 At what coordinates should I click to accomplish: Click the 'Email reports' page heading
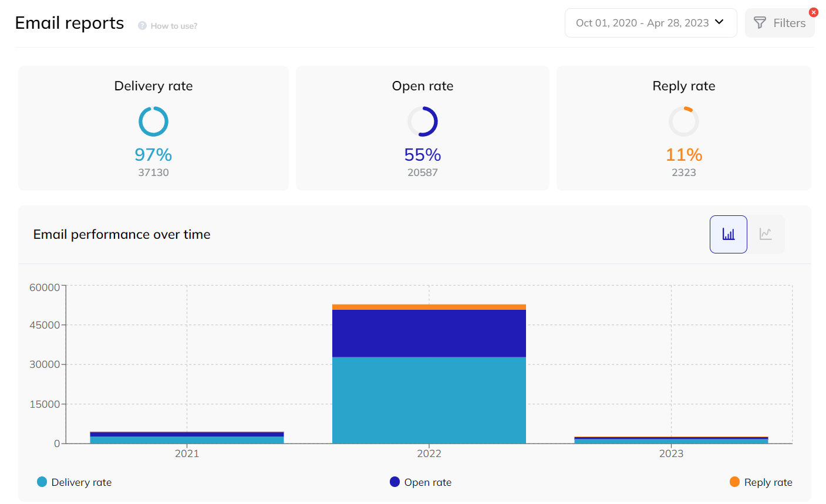69,23
